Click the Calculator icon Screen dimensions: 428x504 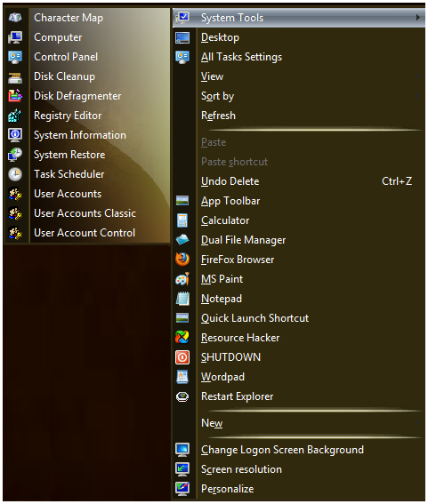pos(182,220)
